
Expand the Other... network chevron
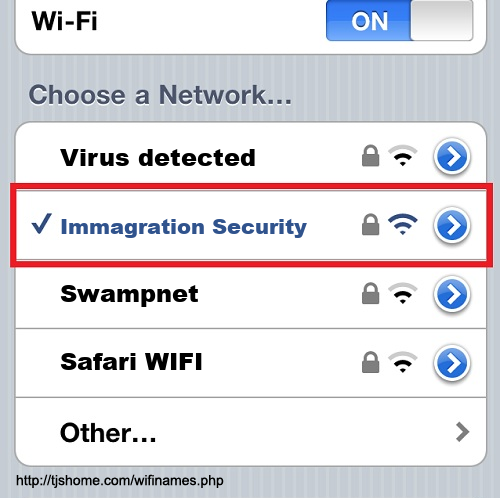click(462, 432)
